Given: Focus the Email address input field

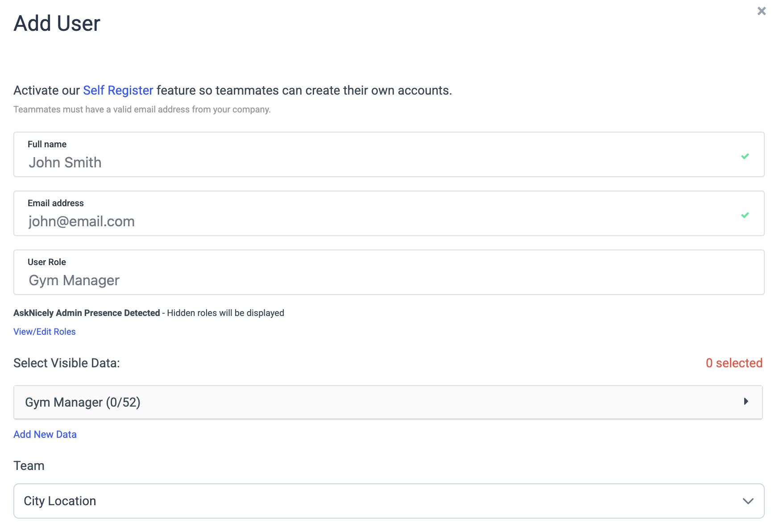Looking at the screenshot, I should point(357,221).
